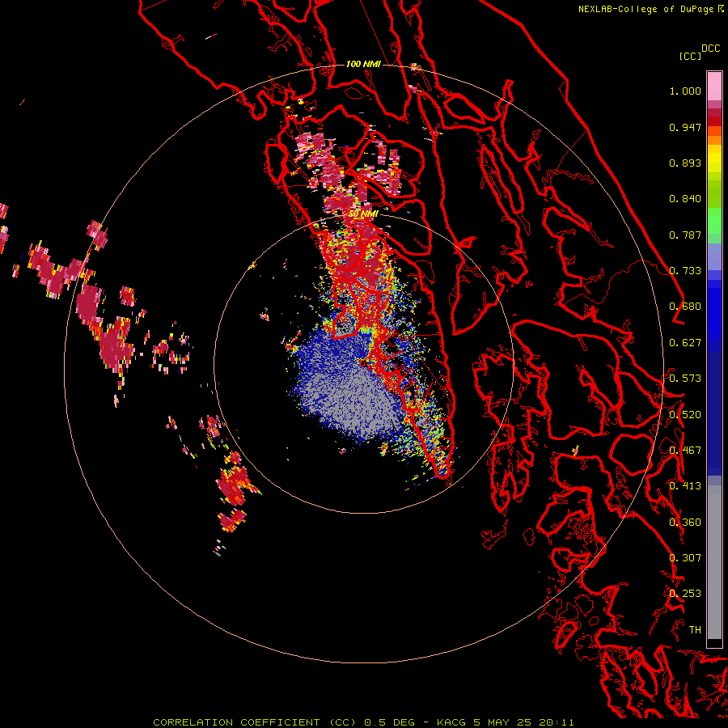Select the 0.573 legend value

pos(685,379)
